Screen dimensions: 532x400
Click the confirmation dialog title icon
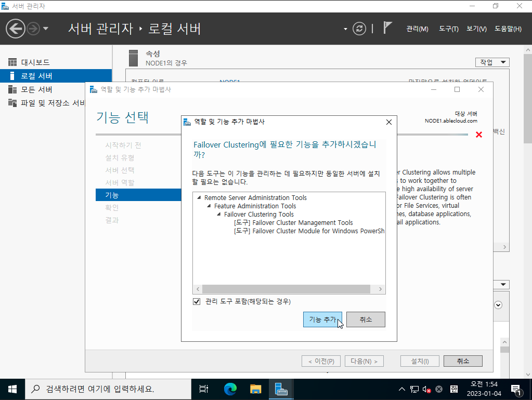click(x=187, y=122)
